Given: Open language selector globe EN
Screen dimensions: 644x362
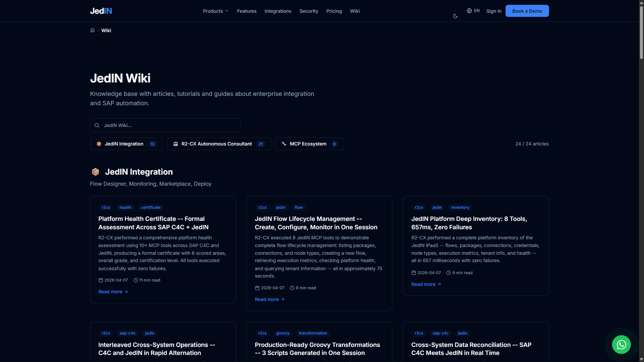Looking at the screenshot, I should [473, 11].
